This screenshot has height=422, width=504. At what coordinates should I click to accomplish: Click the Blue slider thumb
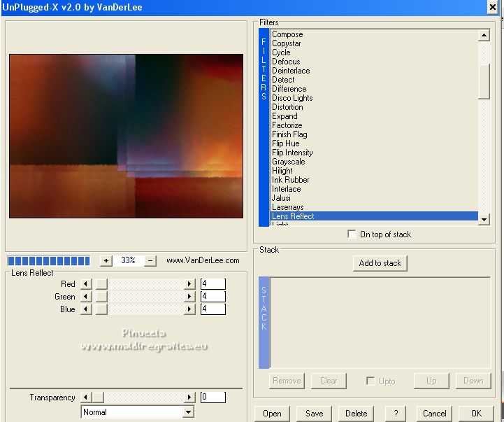click(101, 309)
